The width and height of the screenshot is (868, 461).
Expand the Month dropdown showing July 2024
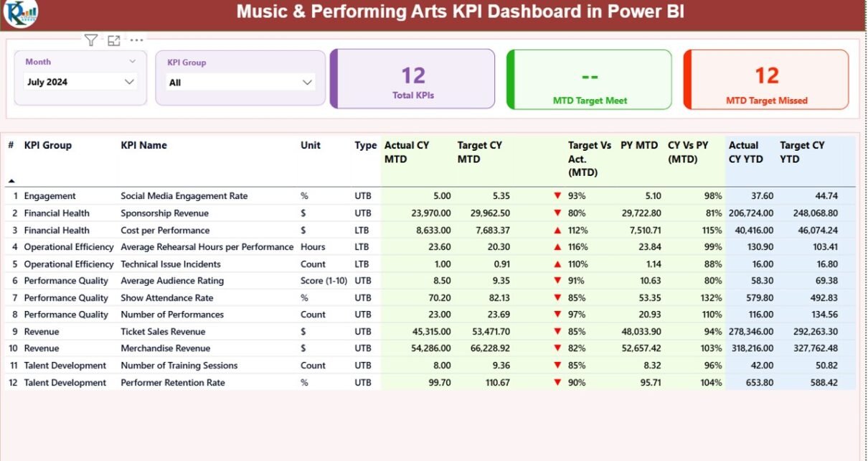pyautogui.click(x=129, y=82)
